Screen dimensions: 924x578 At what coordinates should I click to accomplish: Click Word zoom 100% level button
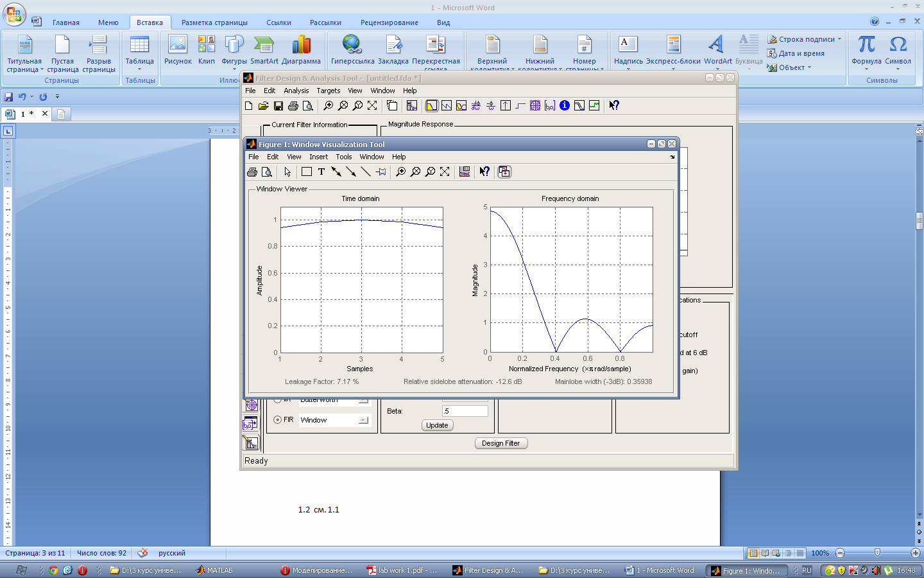(x=820, y=553)
